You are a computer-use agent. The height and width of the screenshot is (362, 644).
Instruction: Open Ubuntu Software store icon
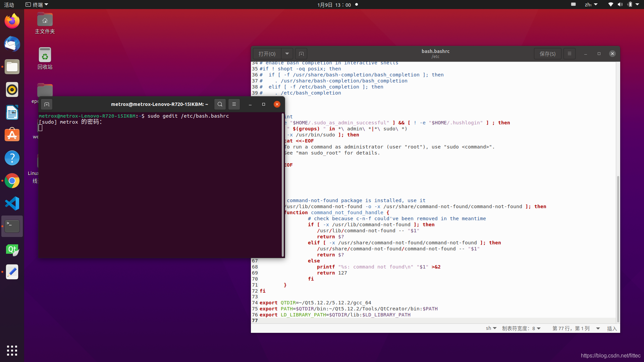pyautogui.click(x=12, y=135)
